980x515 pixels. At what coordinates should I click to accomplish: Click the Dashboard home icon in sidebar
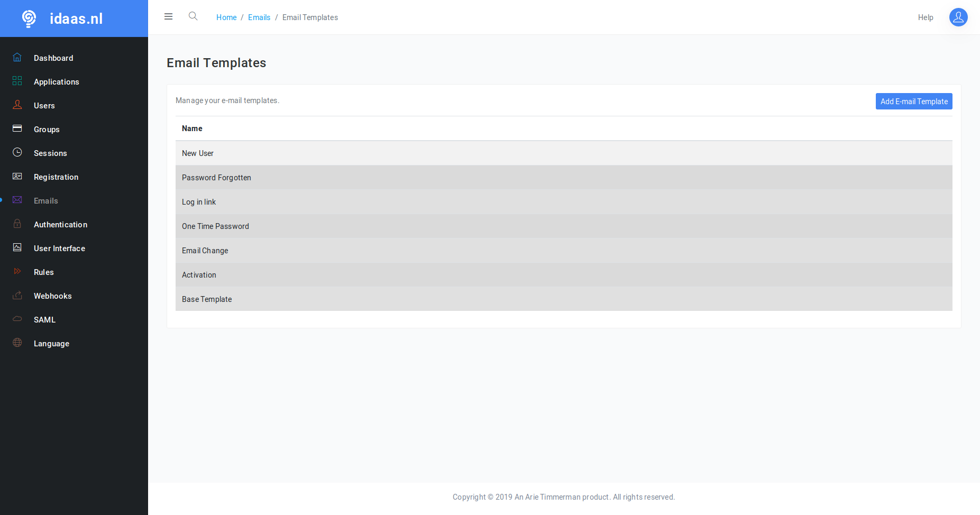pos(17,58)
